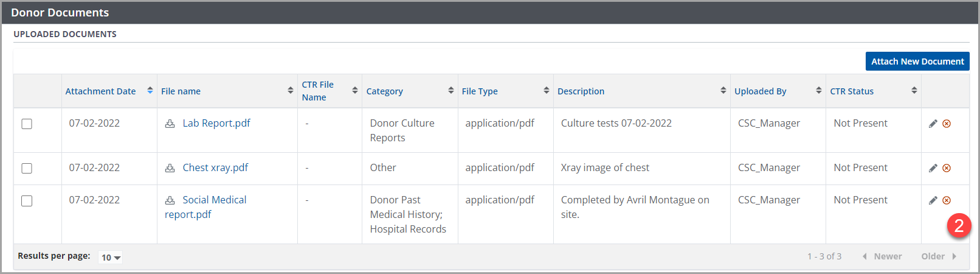Select the Lab Report.pdf row checkbox
This screenshot has width=980, height=274.
27,124
